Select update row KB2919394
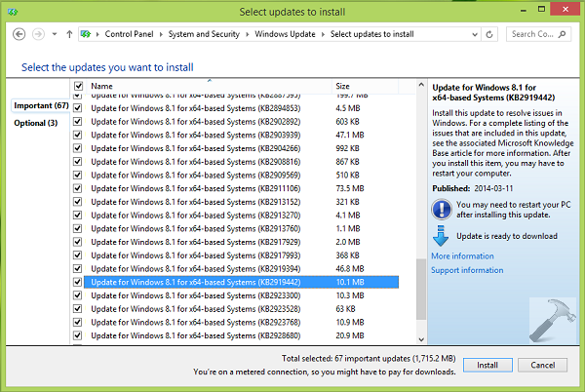Viewport: 585px width, 392px height. tap(241, 269)
